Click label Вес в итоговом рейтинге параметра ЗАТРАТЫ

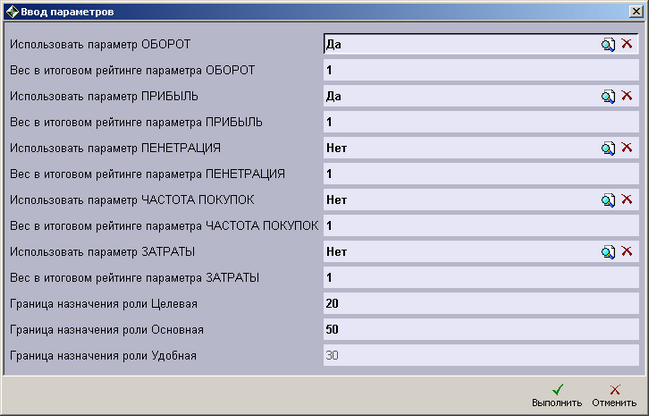[x=135, y=278]
